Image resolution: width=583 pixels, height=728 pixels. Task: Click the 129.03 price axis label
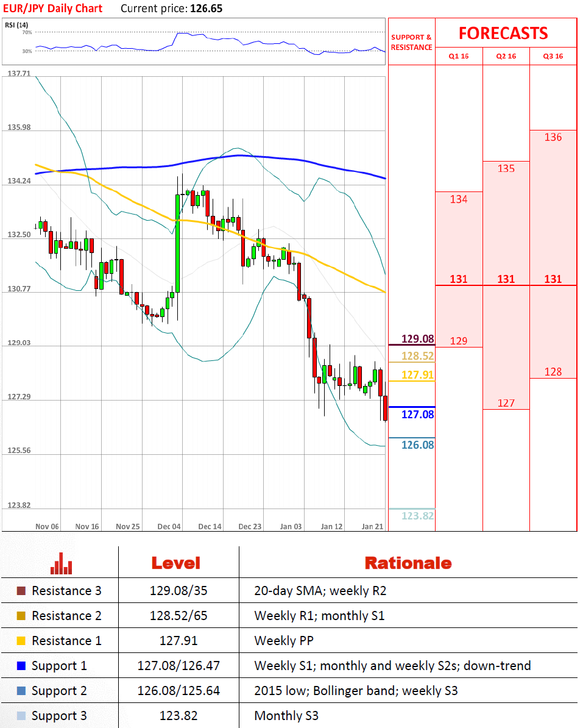tap(19, 343)
